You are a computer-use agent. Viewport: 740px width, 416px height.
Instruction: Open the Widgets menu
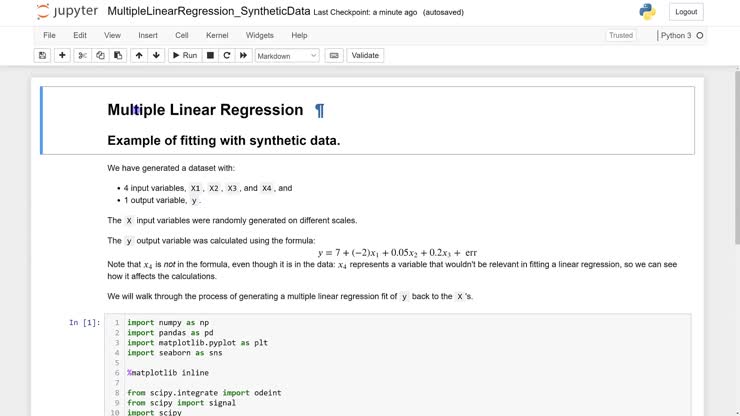click(x=260, y=35)
